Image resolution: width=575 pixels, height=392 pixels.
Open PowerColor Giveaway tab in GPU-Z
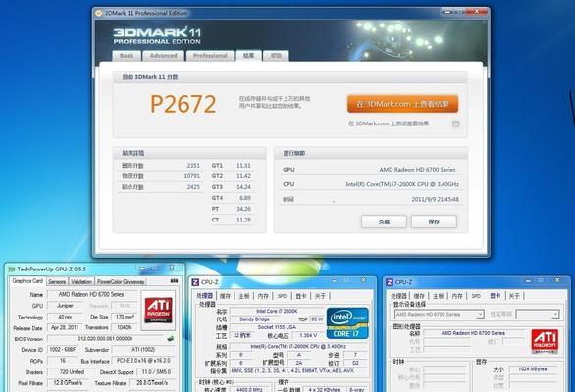pyautogui.click(x=121, y=281)
